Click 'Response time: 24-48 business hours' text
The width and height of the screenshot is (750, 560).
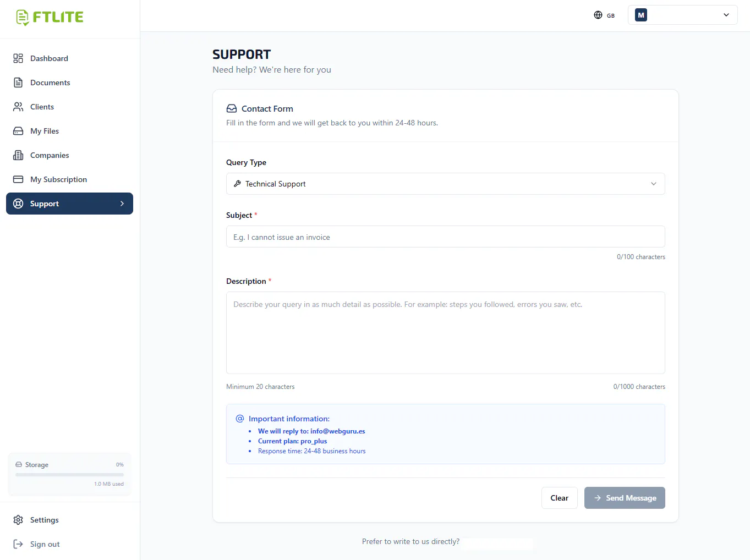(312, 451)
